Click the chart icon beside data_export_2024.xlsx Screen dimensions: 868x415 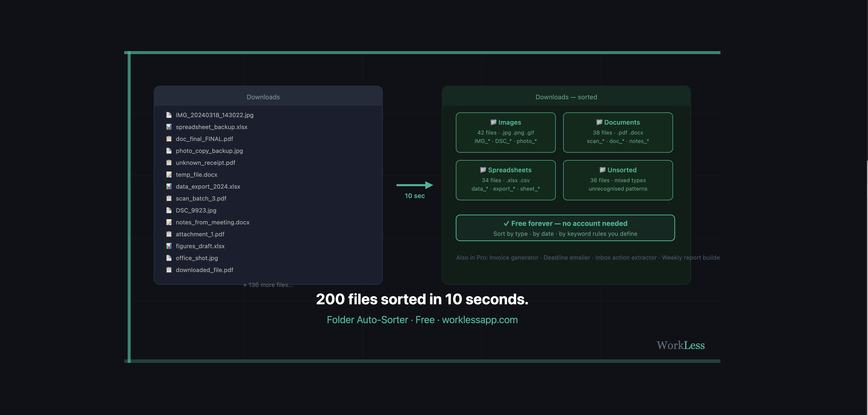[x=169, y=186]
